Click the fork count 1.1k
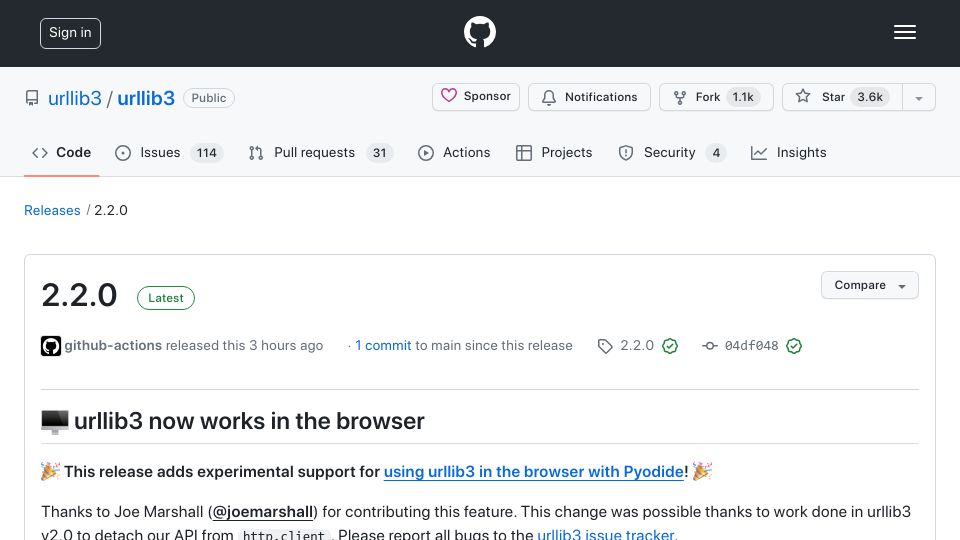Image resolution: width=960 pixels, height=540 pixels. coord(743,97)
